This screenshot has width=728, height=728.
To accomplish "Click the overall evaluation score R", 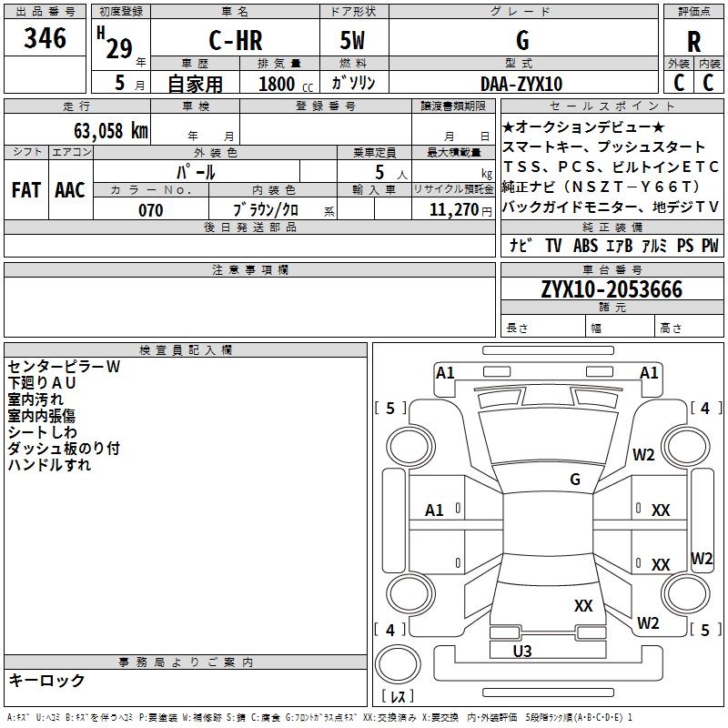I will point(693,42).
